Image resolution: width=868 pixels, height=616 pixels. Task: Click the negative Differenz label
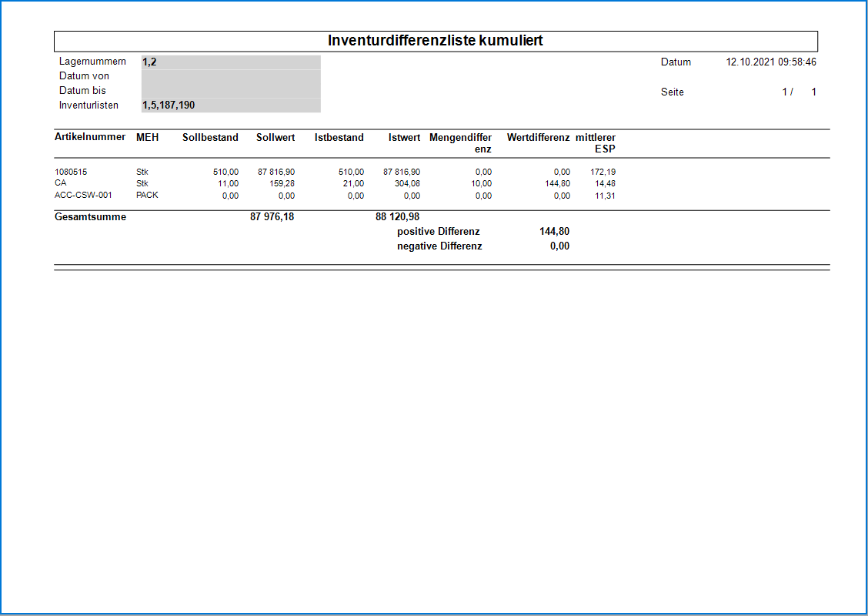coord(439,246)
